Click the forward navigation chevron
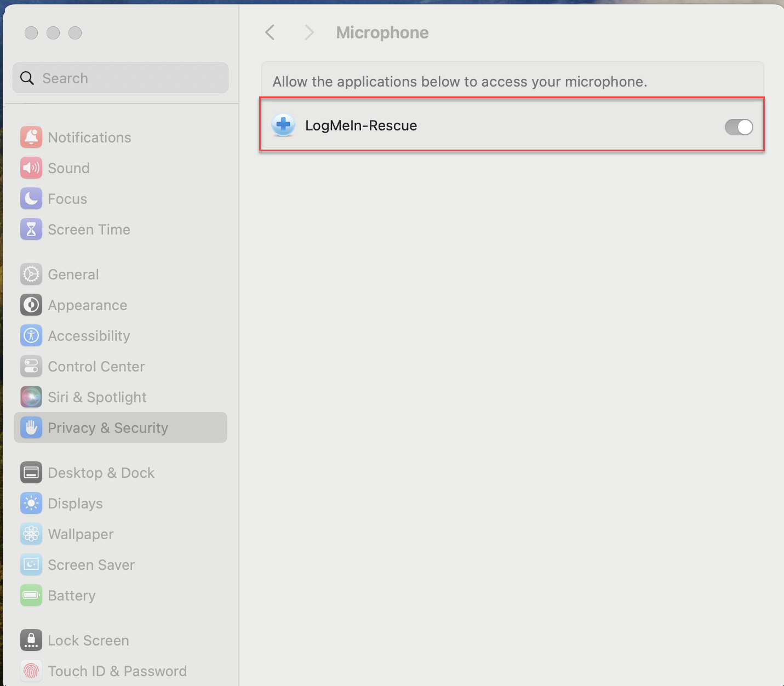This screenshot has width=784, height=686. (x=309, y=32)
